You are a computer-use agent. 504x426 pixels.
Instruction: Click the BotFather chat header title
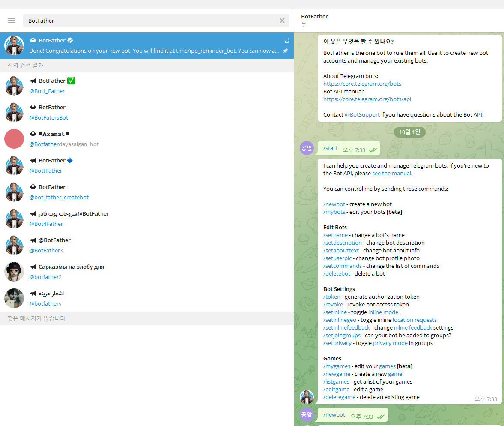(314, 16)
